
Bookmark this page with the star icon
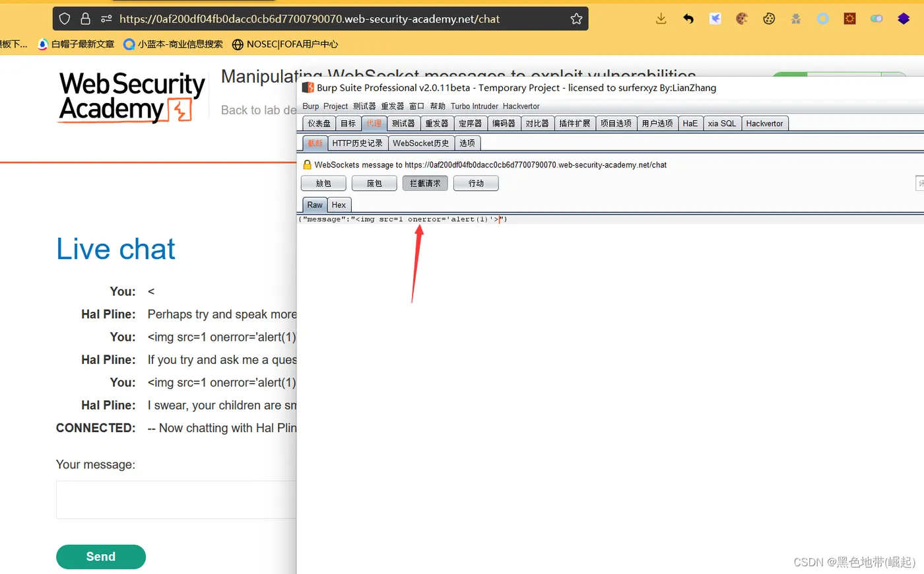pyautogui.click(x=576, y=18)
